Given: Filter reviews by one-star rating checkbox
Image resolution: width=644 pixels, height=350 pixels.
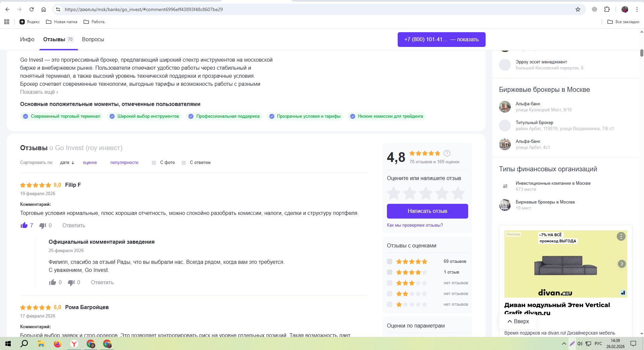Looking at the screenshot, I should pyautogui.click(x=390, y=304).
